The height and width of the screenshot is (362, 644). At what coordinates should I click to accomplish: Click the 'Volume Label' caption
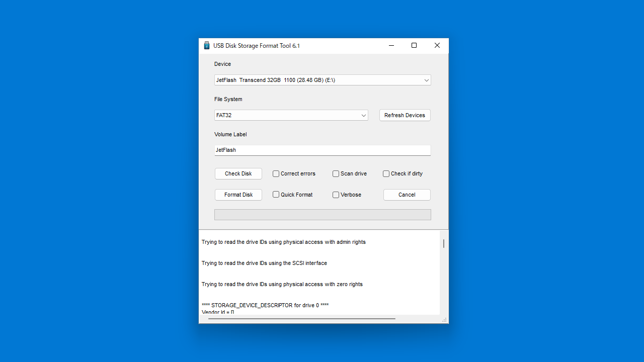[230, 134]
